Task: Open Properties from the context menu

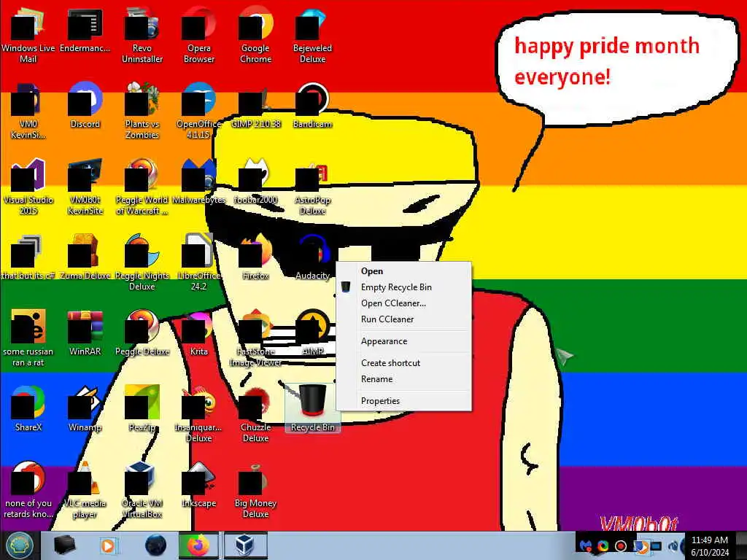Action: (404, 401)
